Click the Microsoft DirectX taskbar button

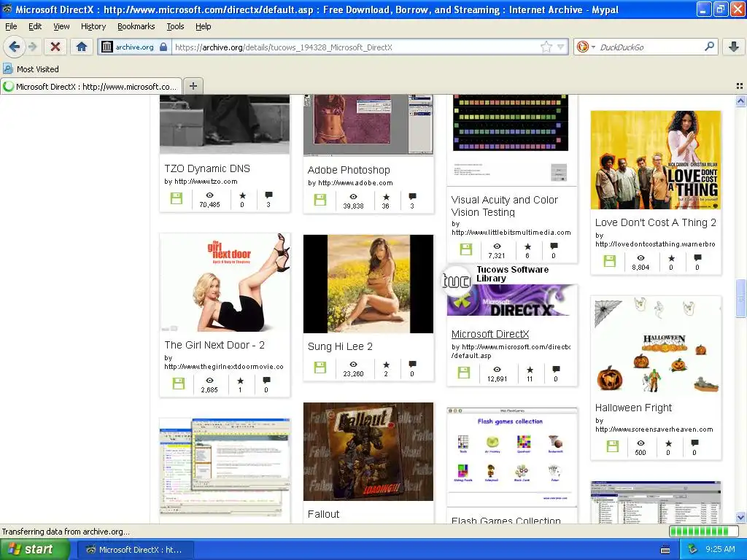(135, 550)
